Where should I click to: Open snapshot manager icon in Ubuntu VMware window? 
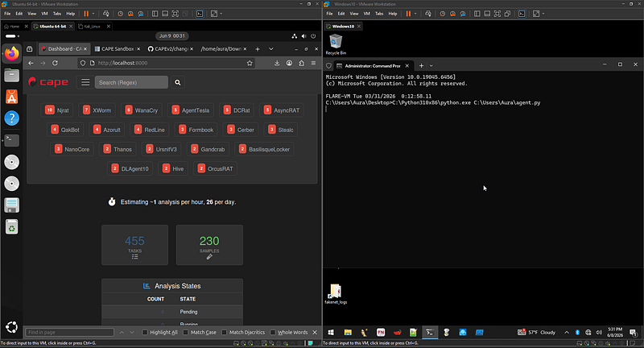[141, 14]
